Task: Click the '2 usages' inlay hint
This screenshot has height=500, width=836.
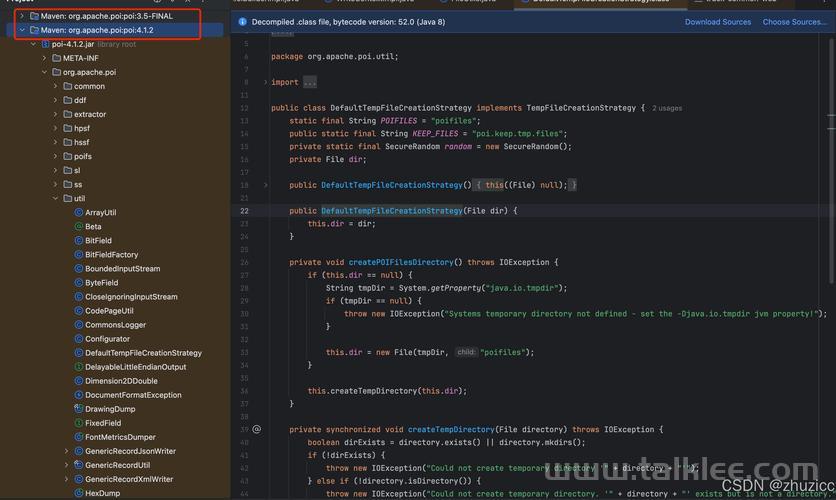Action: 666,108
